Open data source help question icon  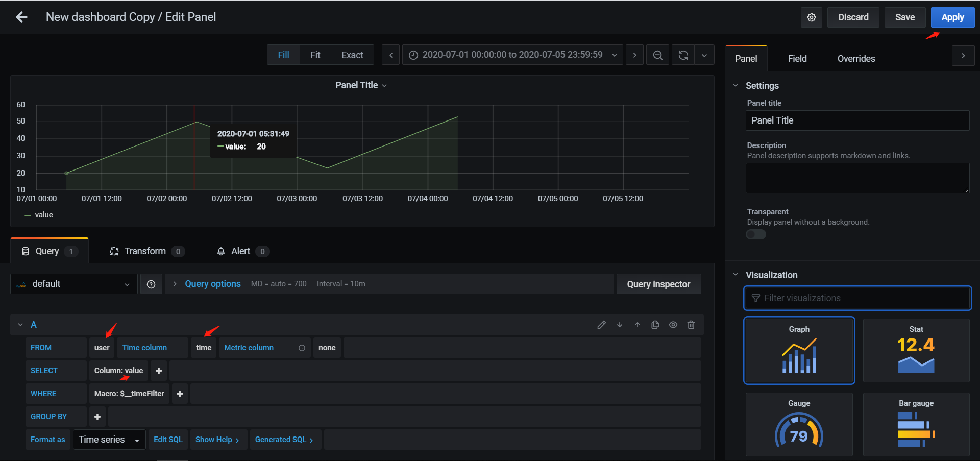click(x=151, y=284)
